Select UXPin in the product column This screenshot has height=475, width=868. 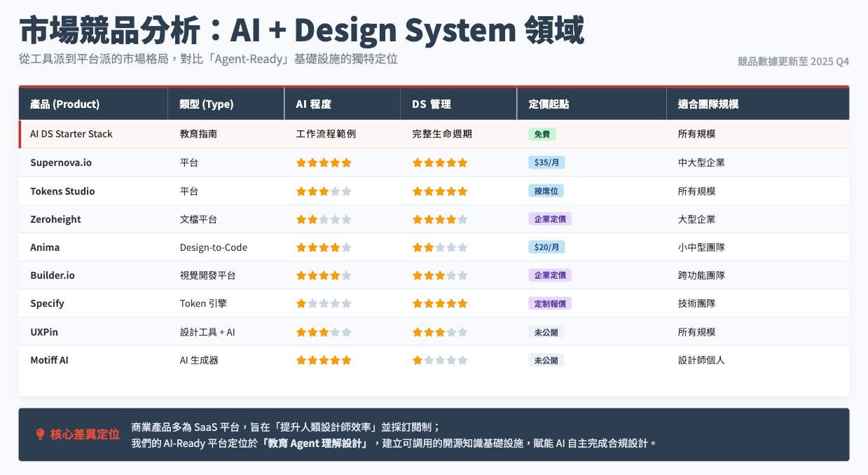[x=44, y=332]
